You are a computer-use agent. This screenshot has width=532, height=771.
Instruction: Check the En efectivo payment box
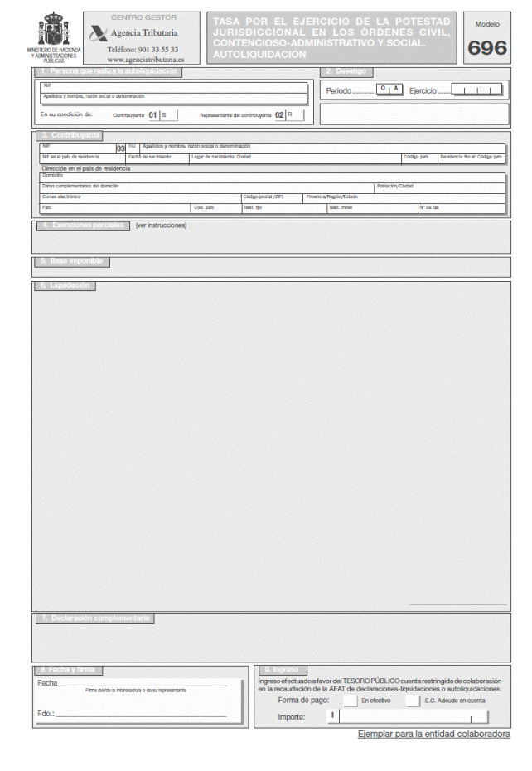pyautogui.click(x=350, y=701)
